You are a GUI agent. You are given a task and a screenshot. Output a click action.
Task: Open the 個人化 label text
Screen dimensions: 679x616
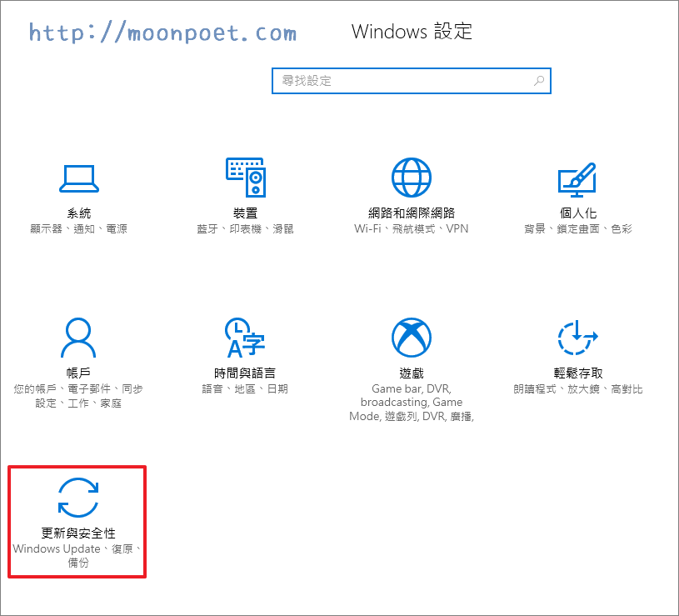[578, 213]
